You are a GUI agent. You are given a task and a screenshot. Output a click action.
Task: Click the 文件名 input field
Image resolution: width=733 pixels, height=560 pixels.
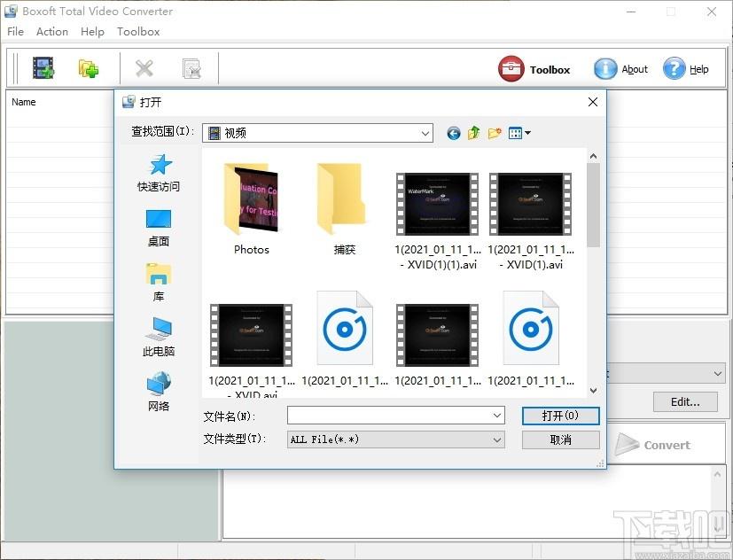[x=388, y=416]
